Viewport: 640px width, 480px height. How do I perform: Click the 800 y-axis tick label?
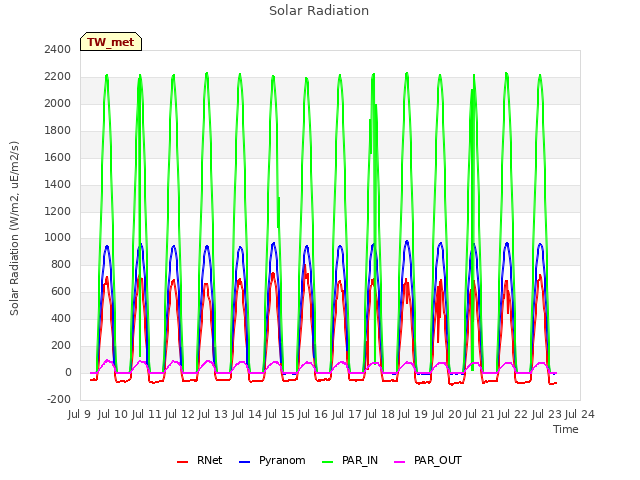point(61,264)
